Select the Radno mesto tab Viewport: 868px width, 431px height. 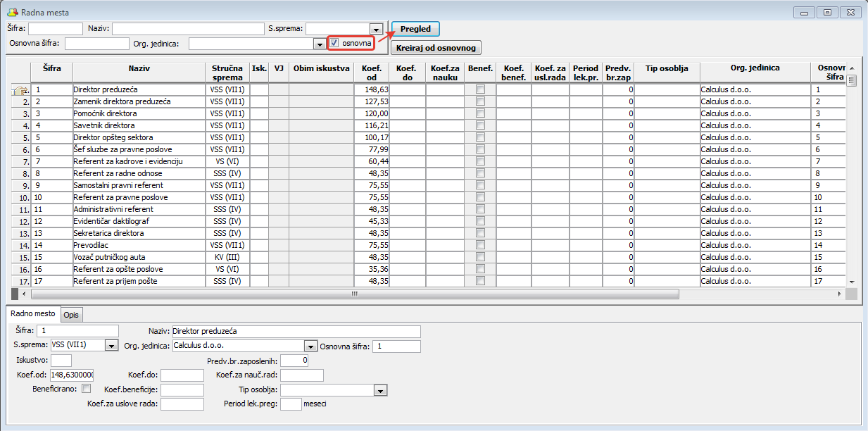click(32, 314)
